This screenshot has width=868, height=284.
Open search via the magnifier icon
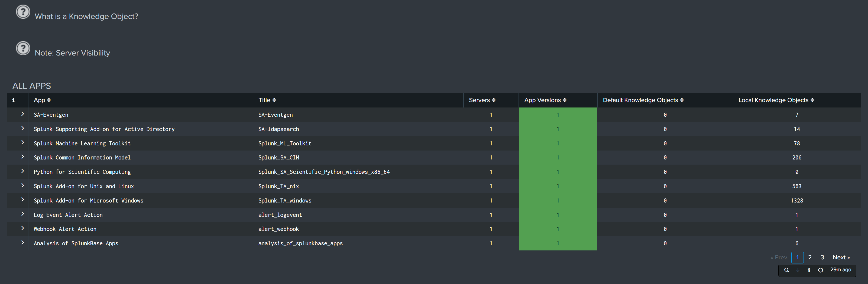tap(786, 270)
